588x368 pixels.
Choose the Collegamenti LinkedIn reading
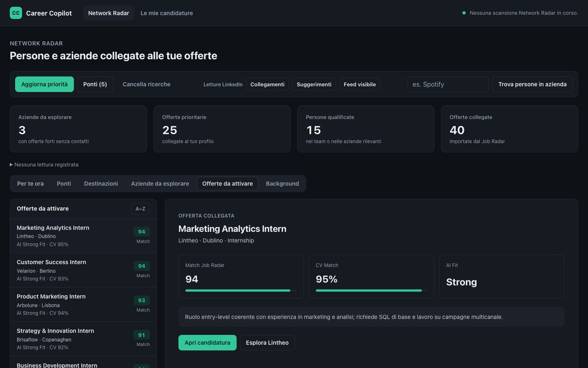267,84
